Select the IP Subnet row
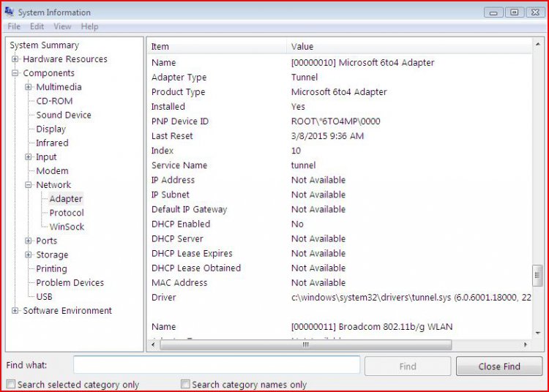Screen dimensions: 549x392 tap(339, 195)
